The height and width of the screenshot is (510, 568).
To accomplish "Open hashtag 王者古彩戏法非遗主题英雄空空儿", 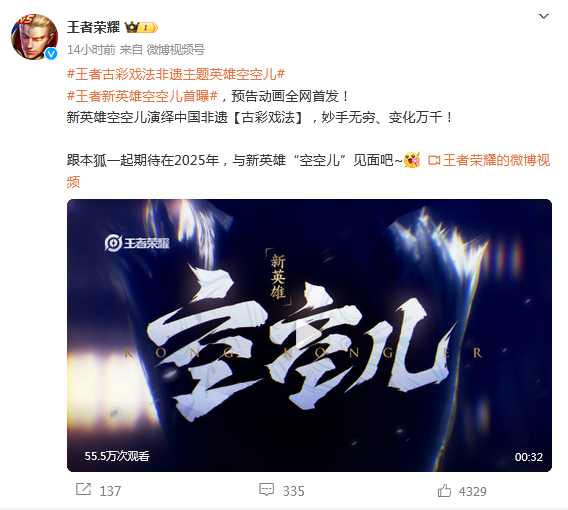I will (176, 75).
